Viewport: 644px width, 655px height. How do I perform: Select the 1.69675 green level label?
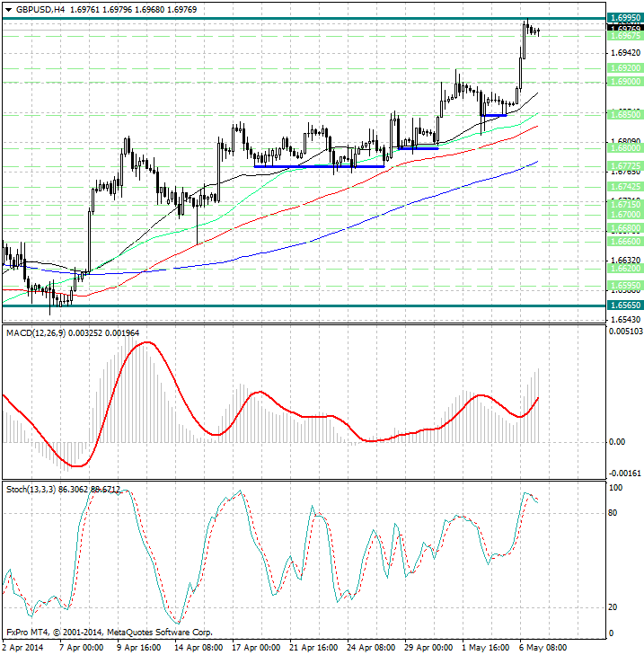point(625,36)
